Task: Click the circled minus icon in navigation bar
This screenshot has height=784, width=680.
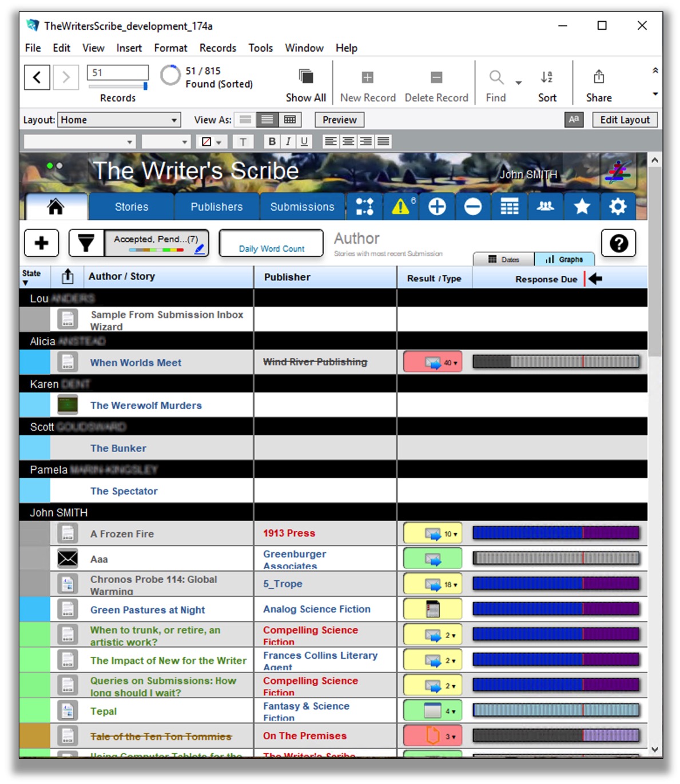Action: pyautogui.click(x=473, y=207)
